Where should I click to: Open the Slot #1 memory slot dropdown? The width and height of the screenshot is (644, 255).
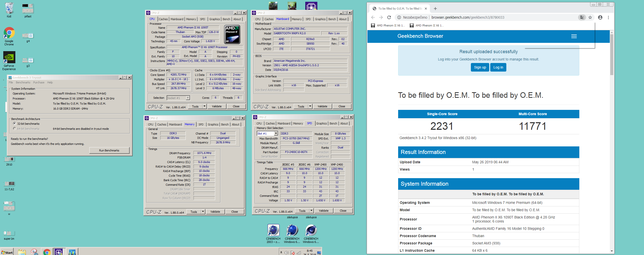pos(267,134)
